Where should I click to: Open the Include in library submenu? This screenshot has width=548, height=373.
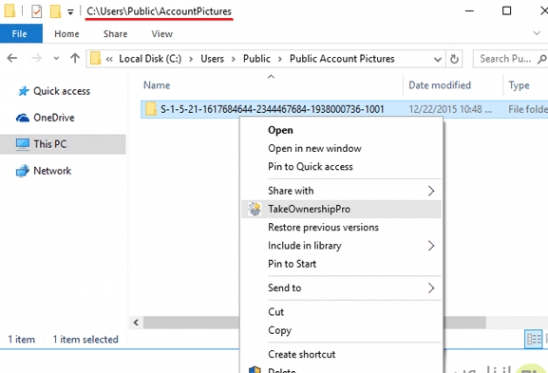coord(341,246)
